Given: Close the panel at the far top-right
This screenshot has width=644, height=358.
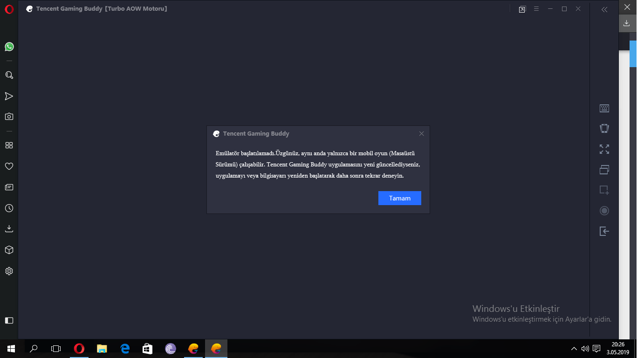Looking at the screenshot, I should pyautogui.click(x=627, y=7).
